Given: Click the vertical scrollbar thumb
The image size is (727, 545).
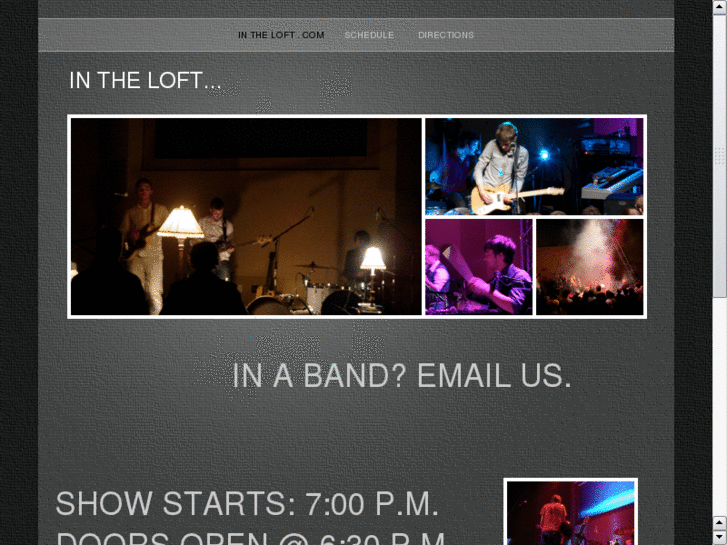Looking at the screenshot, I should point(719,155).
